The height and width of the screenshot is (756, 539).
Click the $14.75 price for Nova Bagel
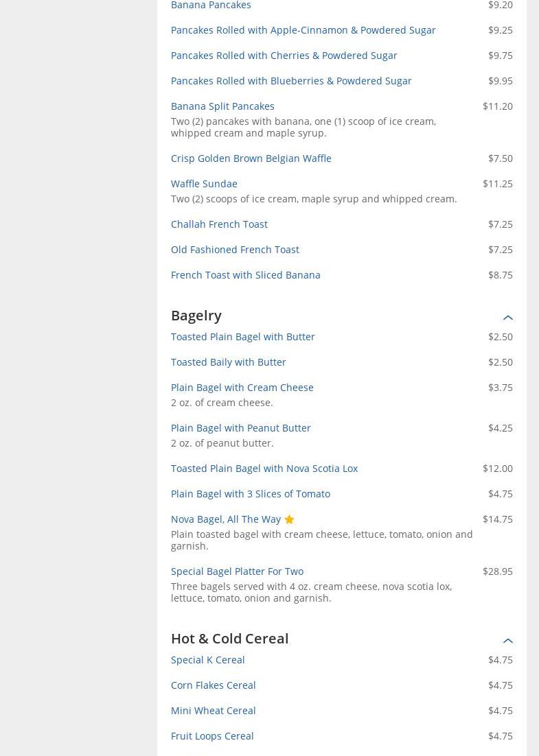(x=497, y=519)
